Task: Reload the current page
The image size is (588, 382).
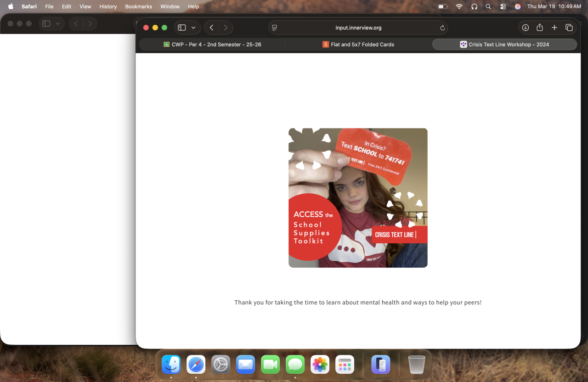Action: 442,28
